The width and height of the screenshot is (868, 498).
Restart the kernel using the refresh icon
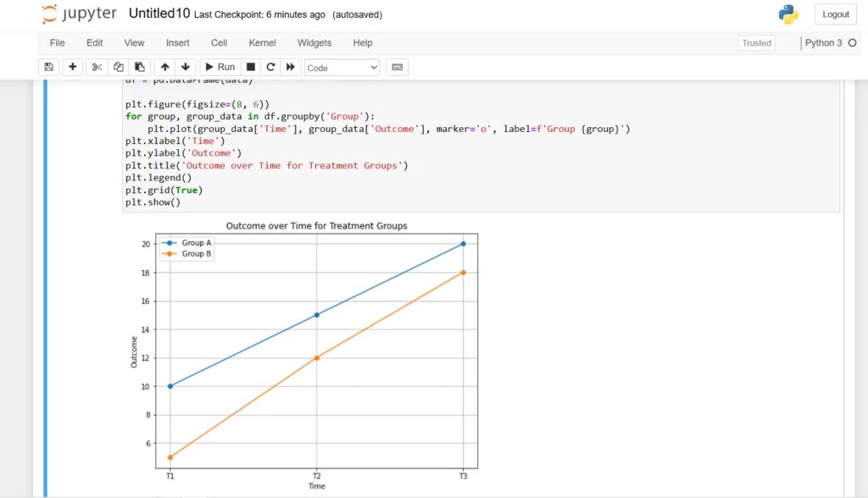270,67
